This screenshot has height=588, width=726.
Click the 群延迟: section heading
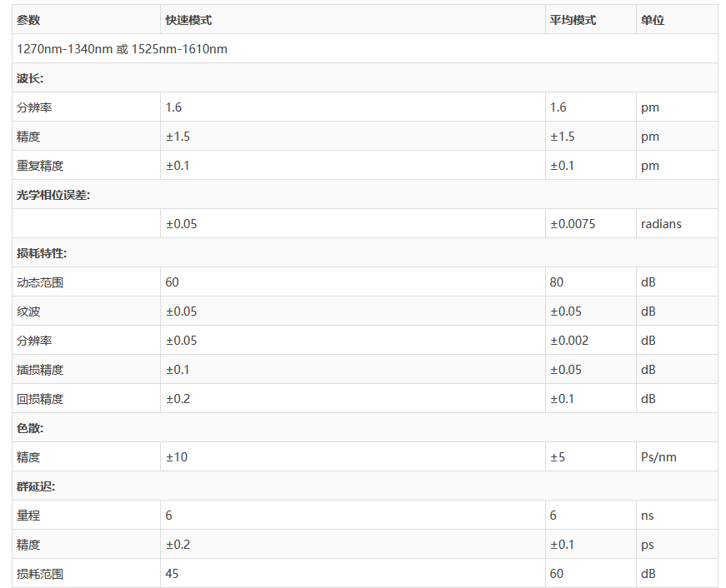coord(36,486)
